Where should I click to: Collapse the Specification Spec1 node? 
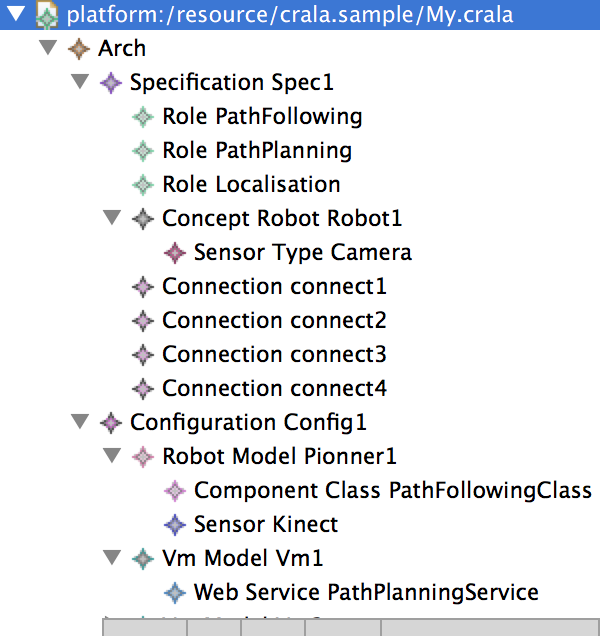[x=80, y=82]
